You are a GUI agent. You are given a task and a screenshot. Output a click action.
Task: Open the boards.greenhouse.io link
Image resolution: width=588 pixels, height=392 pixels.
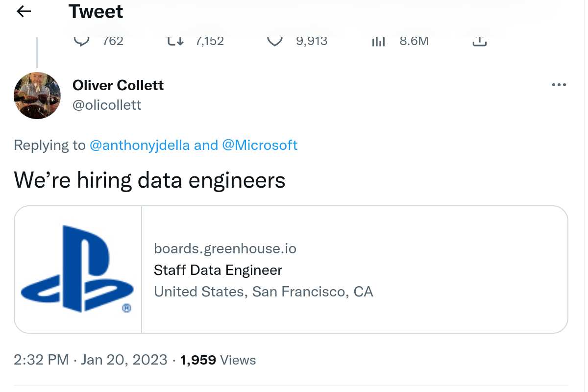[x=225, y=248]
